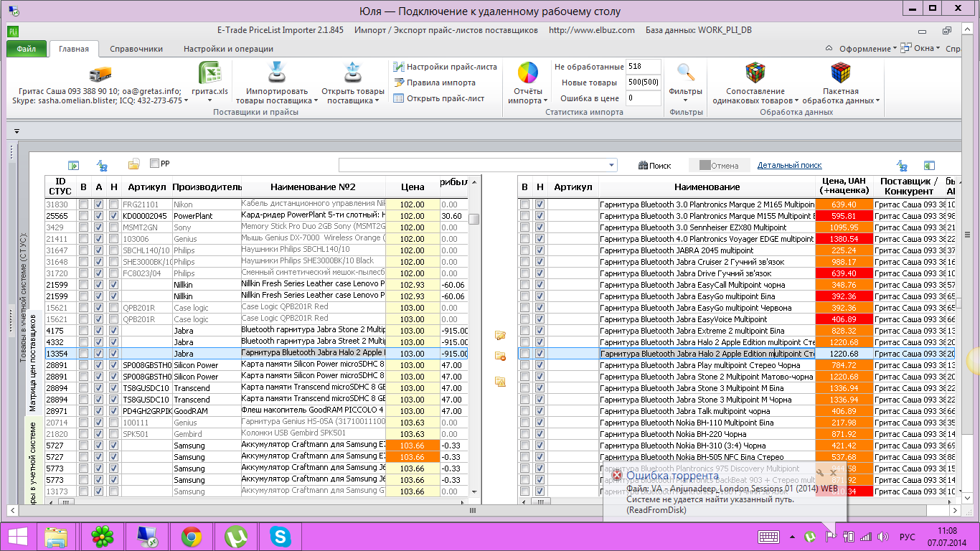Open the Детальный поиск link
The image size is (980, 551).
(x=790, y=166)
